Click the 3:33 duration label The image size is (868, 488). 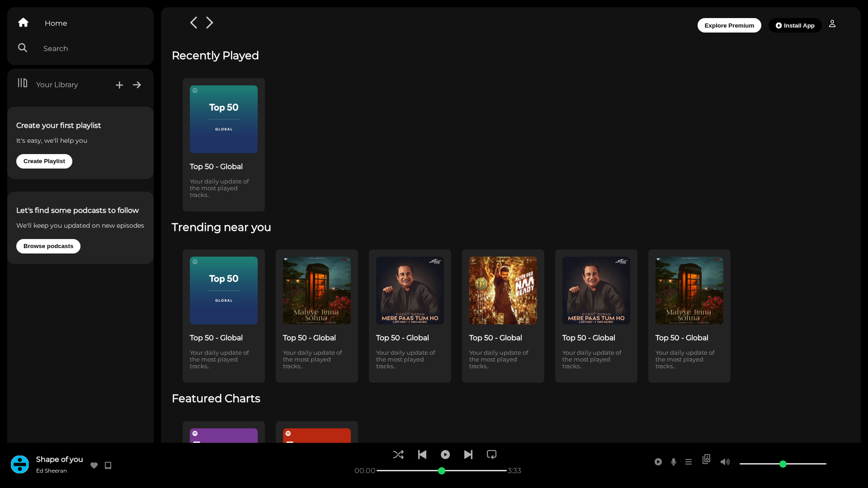pyautogui.click(x=514, y=471)
